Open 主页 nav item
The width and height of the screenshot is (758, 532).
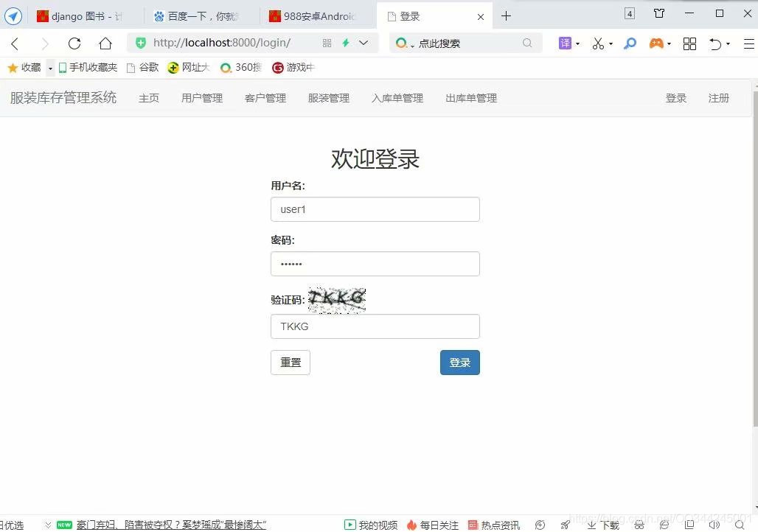(x=149, y=98)
